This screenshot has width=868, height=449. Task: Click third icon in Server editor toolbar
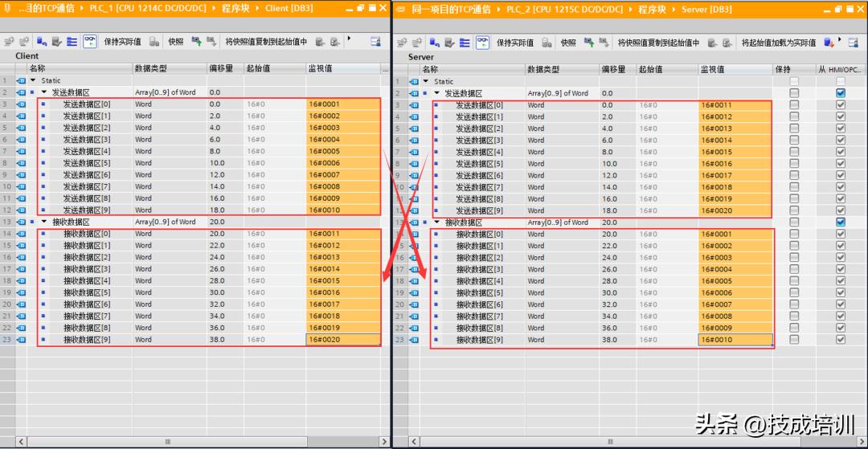pos(435,43)
